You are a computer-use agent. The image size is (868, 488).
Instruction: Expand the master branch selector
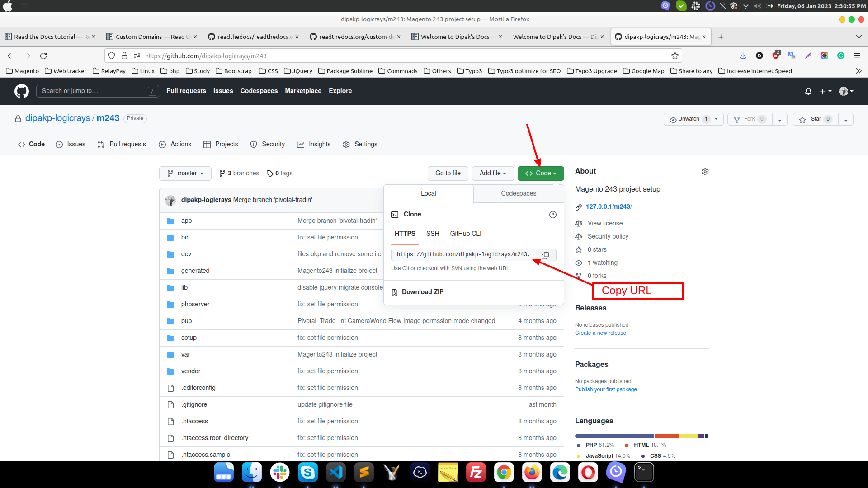pyautogui.click(x=185, y=174)
